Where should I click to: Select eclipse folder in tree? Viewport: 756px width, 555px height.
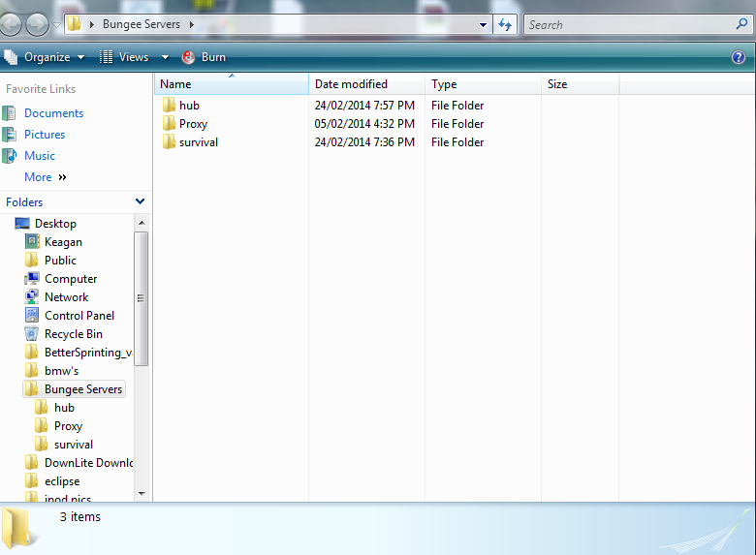(62, 481)
